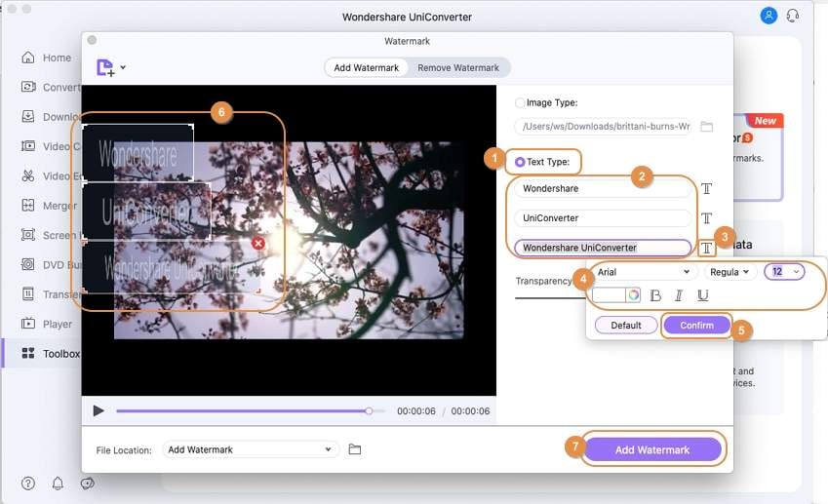Switch to Remove Watermark tab
This screenshot has height=504, width=828.
[x=457, y=67]
